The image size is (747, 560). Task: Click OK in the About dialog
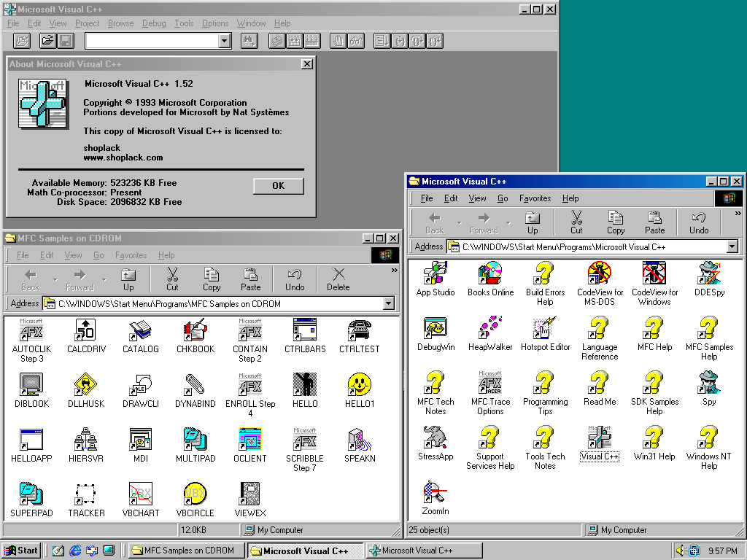click(279, 186)
